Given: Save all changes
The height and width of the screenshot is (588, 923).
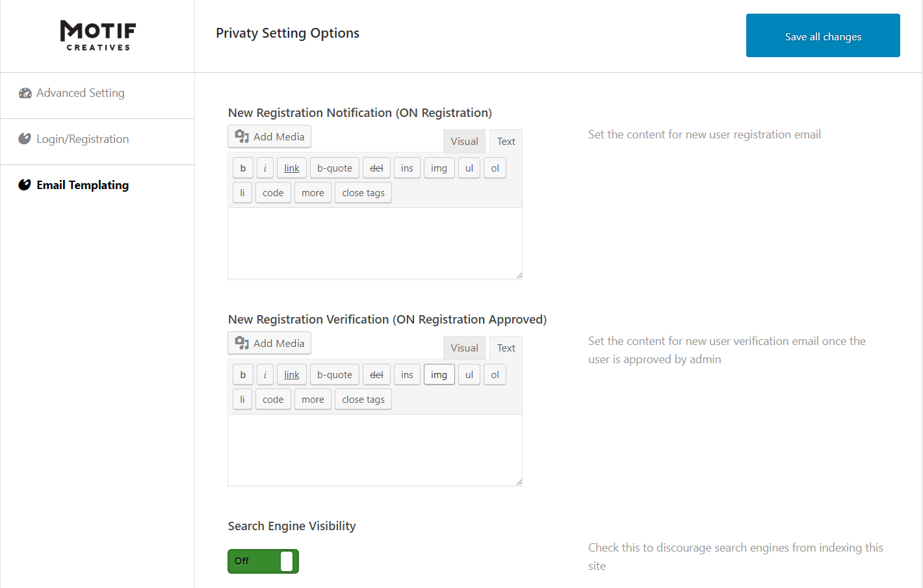Looking at the screenshot, I should 823,36.
